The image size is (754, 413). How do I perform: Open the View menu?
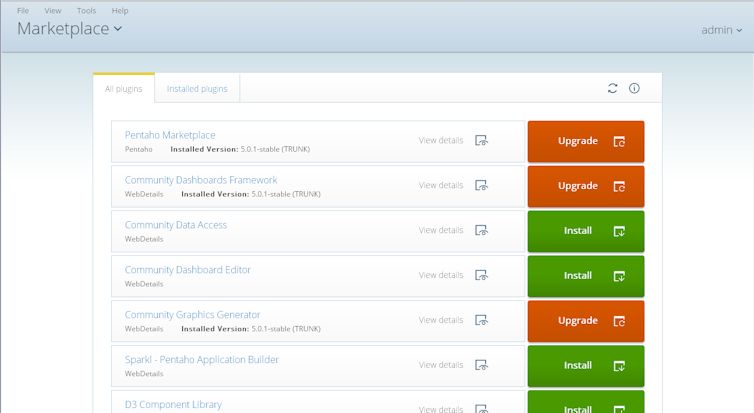click(x=53, y=11)
